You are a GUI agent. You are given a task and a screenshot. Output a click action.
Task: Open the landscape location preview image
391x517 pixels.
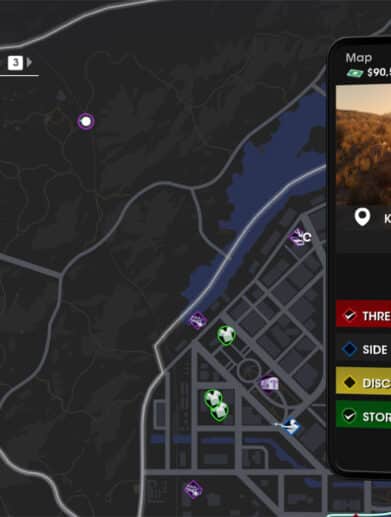[363, 145]
